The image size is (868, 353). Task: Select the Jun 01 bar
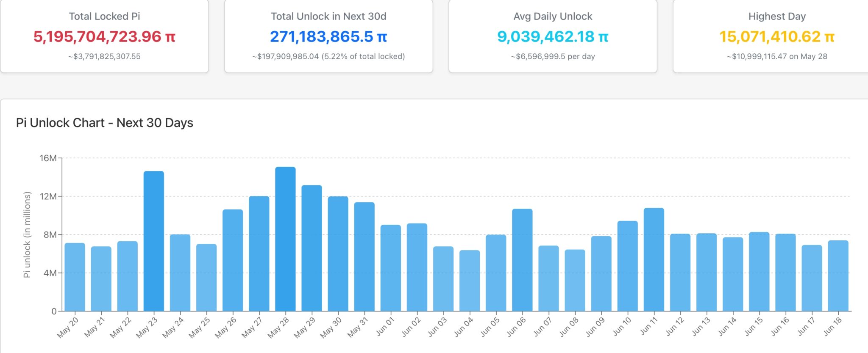coord(391,268)
